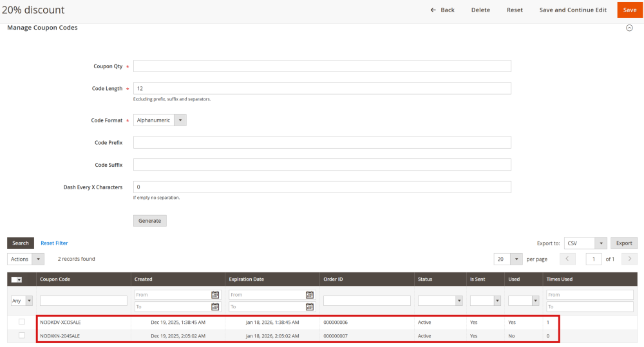Screen dimensions: 644x347
Task: Click the 2 records found text
Action: tap(77, 259)
